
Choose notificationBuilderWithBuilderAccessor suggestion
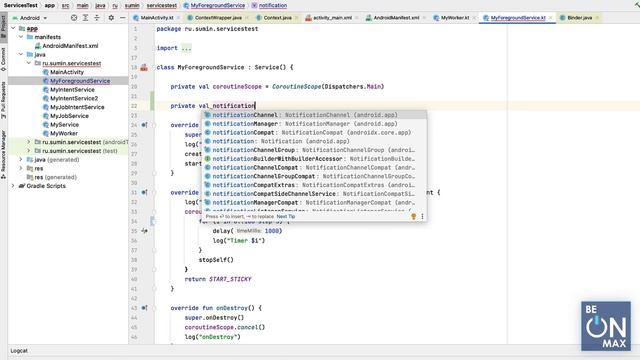(x=315, y=159)
